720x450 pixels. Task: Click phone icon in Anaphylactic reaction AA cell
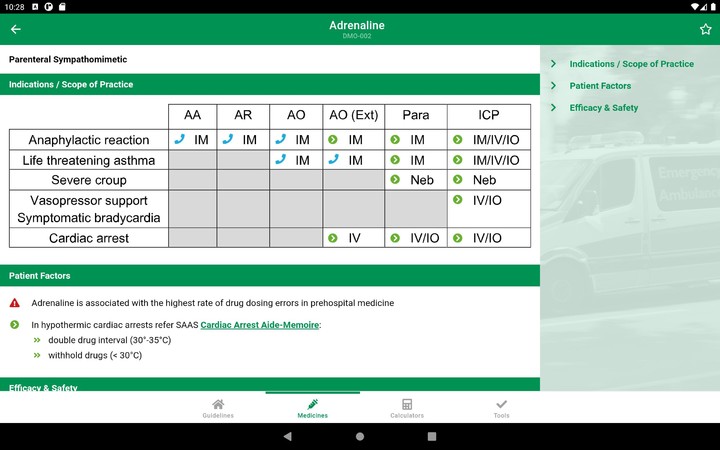click(x=180, y=139)
